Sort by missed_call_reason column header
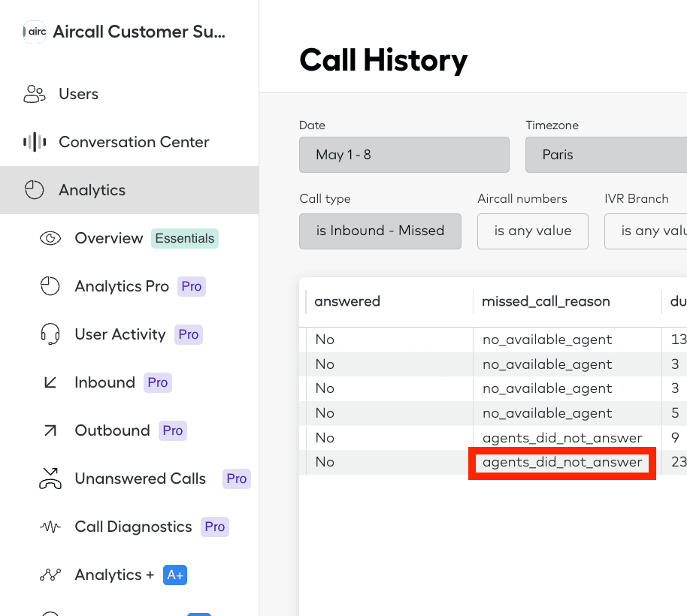The height and width of the screenshot is (616, 687). 546,301
